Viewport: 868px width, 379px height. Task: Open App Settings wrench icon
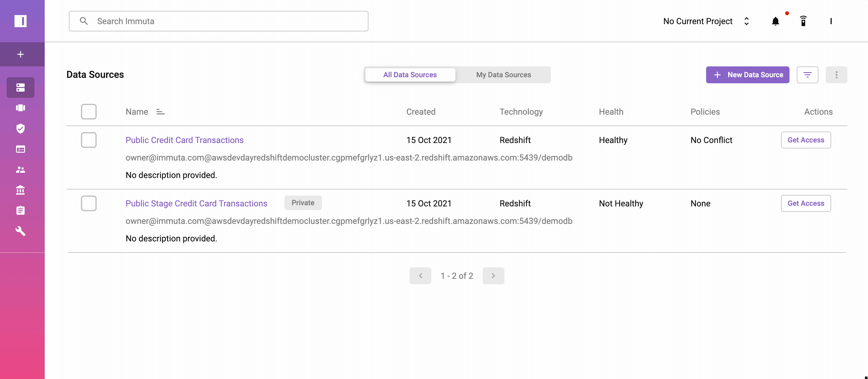pos(21,231)
